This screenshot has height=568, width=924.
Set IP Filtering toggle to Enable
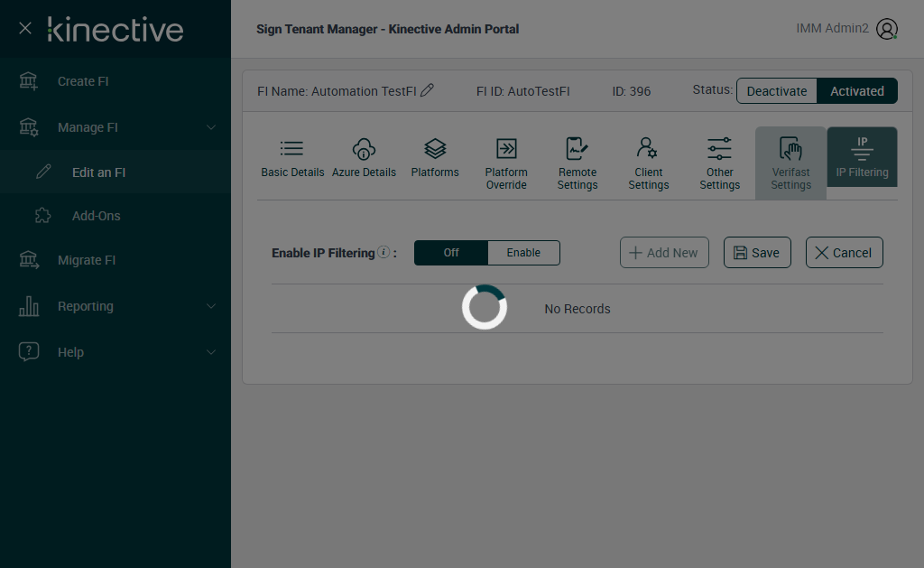[x=523, y=253]
